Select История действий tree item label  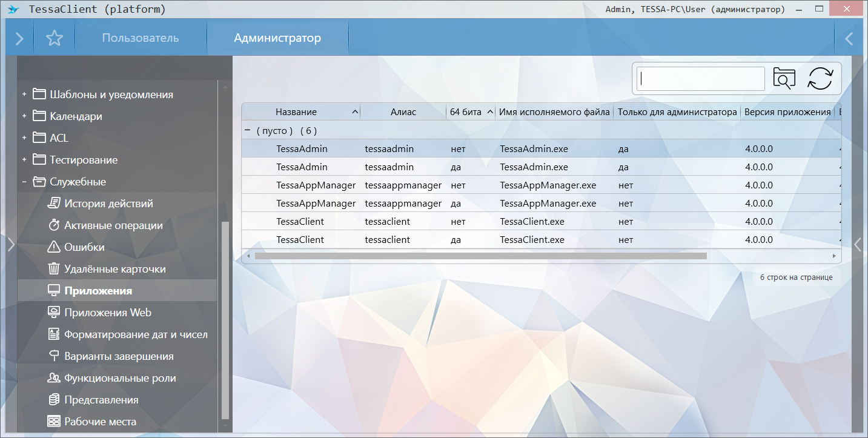109,204
